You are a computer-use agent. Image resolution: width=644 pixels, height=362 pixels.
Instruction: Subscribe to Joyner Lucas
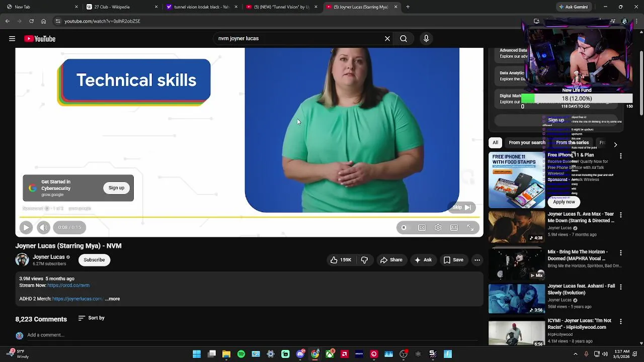click(94, 260)
